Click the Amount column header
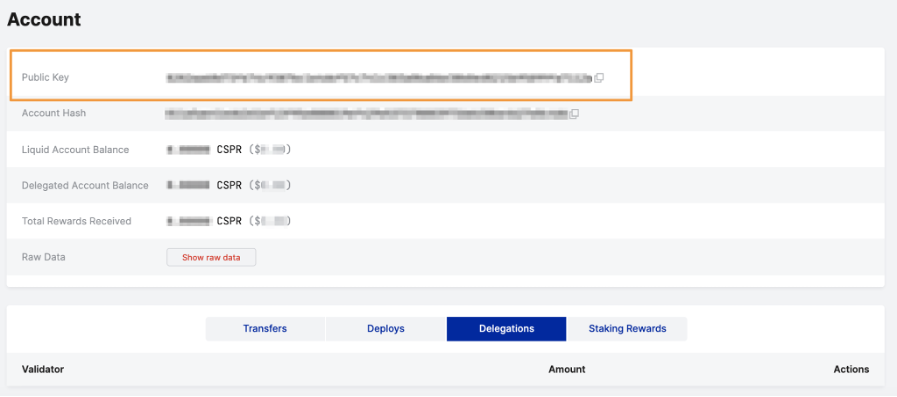This screenshot has width=897, height=397. pyautogui.click(x=567, y=370)
